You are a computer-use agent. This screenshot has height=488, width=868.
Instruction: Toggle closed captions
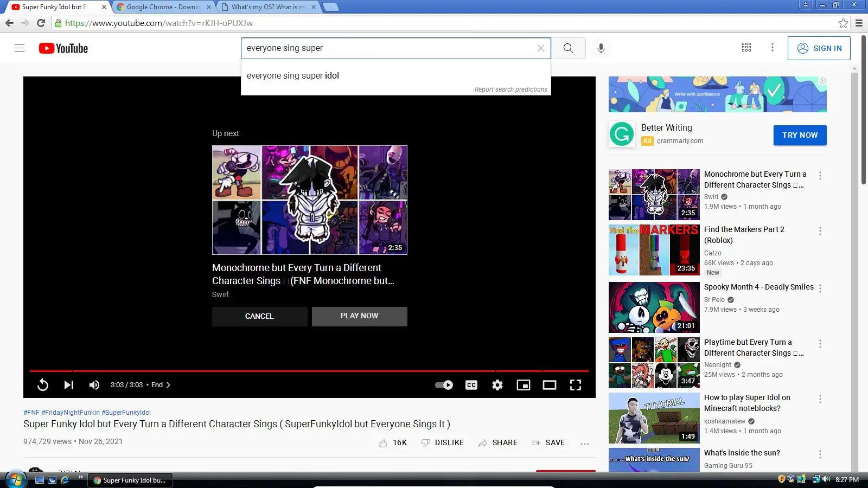point(471,385)
